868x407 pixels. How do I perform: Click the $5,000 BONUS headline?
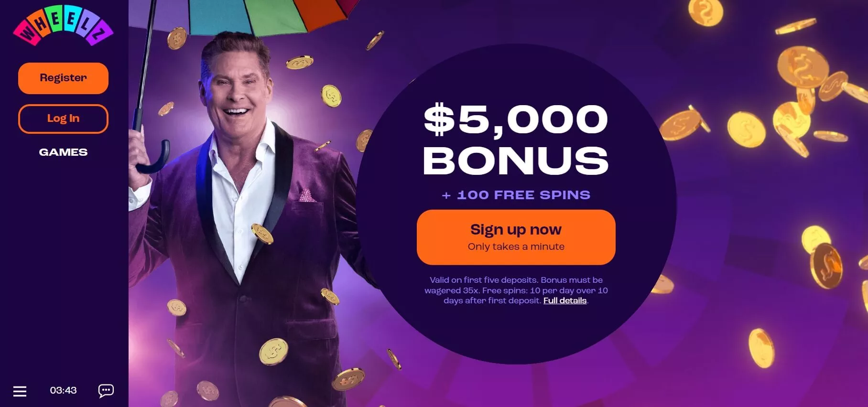(x=516, y=139)
